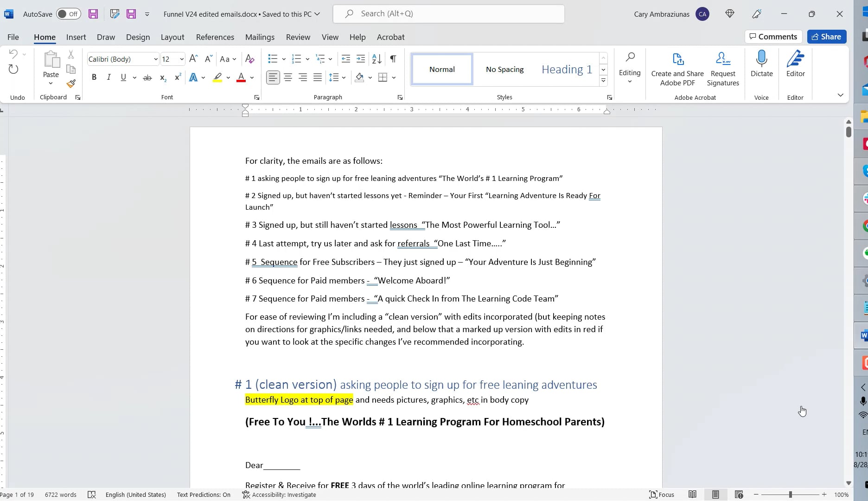This screenshot has height=501, width=868.
Task: Open the font size dropdown
Action: (182, 59)
